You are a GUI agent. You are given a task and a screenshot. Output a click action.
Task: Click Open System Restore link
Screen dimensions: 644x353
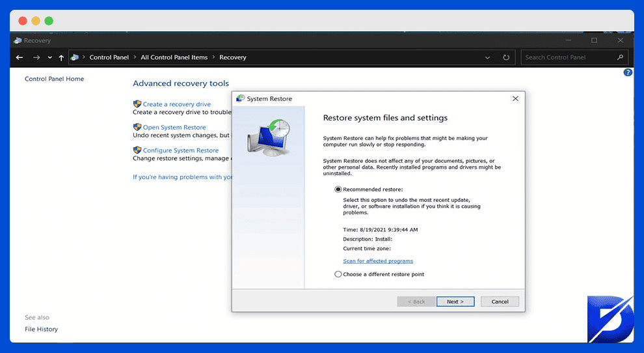point(174,128)
